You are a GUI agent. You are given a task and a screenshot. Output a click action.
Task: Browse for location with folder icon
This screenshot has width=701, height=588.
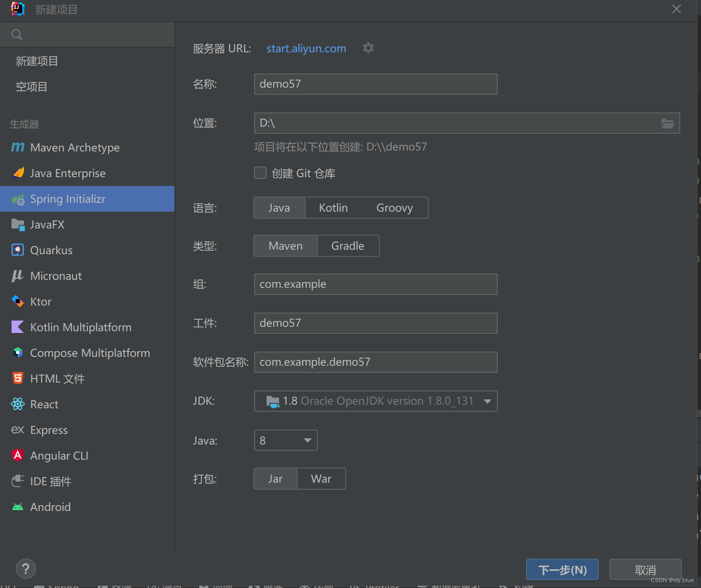(x=668, y=123)
